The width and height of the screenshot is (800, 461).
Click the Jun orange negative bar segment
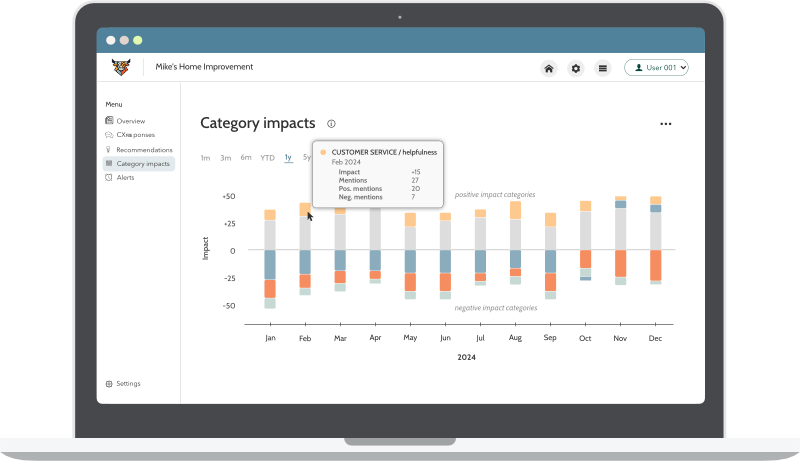445,282
